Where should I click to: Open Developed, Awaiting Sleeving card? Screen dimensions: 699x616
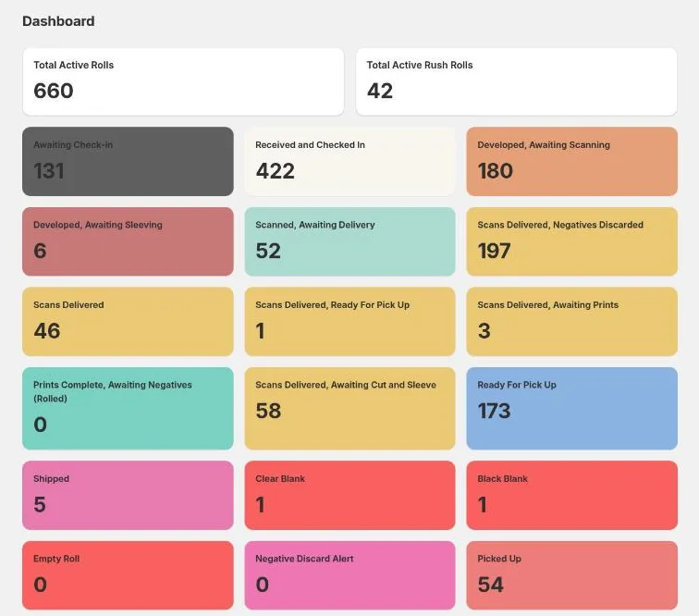click(x=128, y=241)
